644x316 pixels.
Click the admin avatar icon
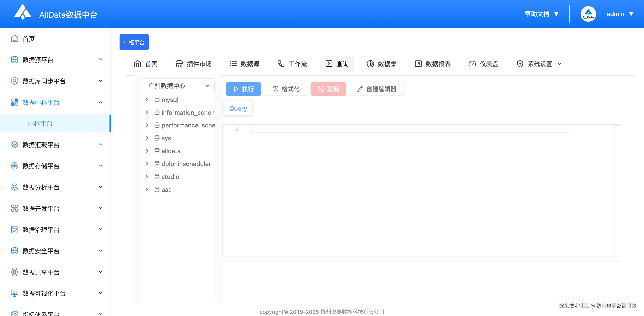click(x=588, y=14)
